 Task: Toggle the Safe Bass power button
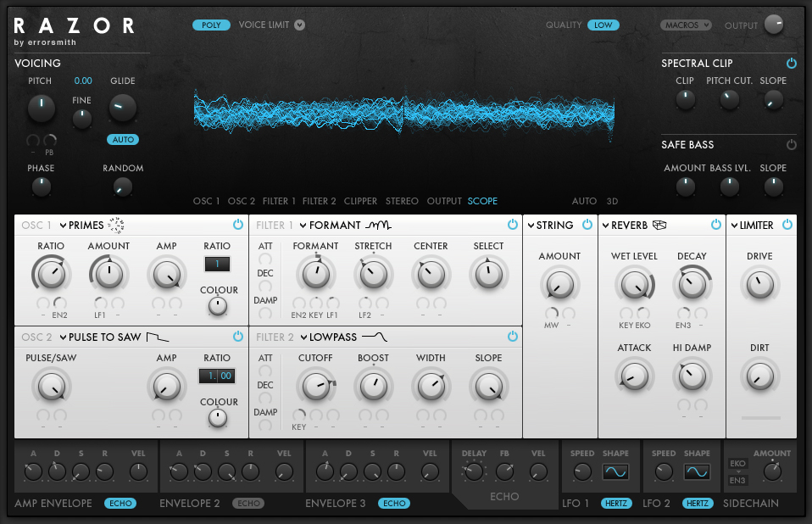(x=792, y=144)
